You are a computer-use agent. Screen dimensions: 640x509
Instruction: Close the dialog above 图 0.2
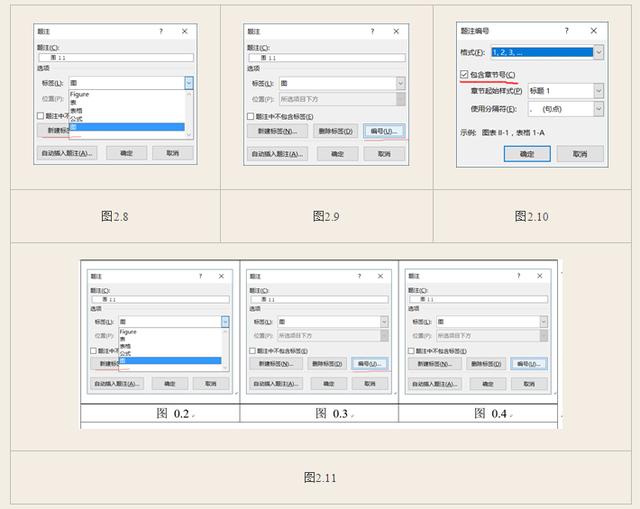(x=221, y=276)
